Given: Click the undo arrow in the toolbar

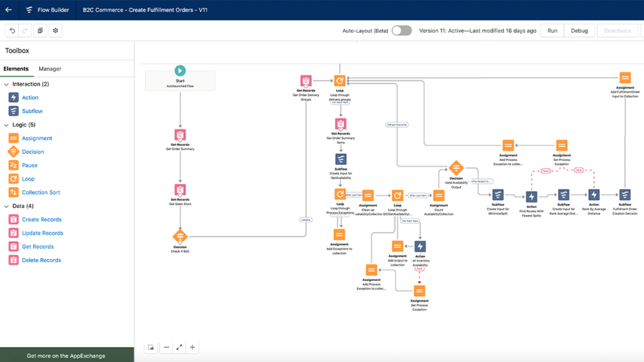Looking at the screenshot, I should click(13, 31).
